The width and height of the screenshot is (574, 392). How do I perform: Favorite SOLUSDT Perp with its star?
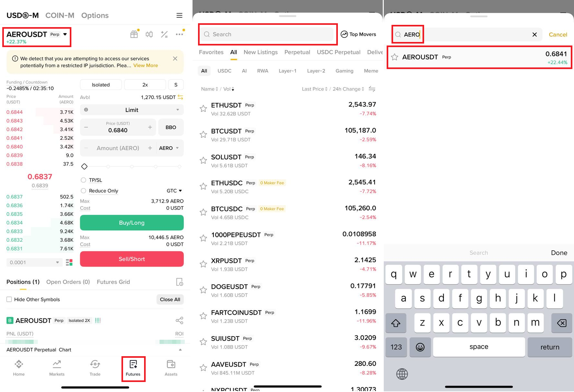point(203,160)
